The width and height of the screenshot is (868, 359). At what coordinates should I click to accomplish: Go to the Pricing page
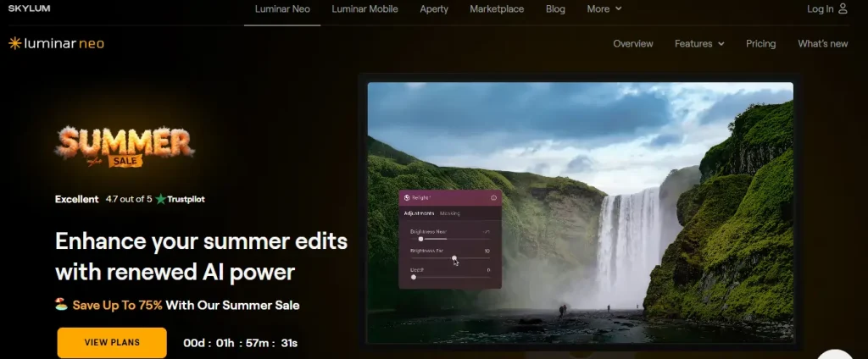[x=760, y=44]
